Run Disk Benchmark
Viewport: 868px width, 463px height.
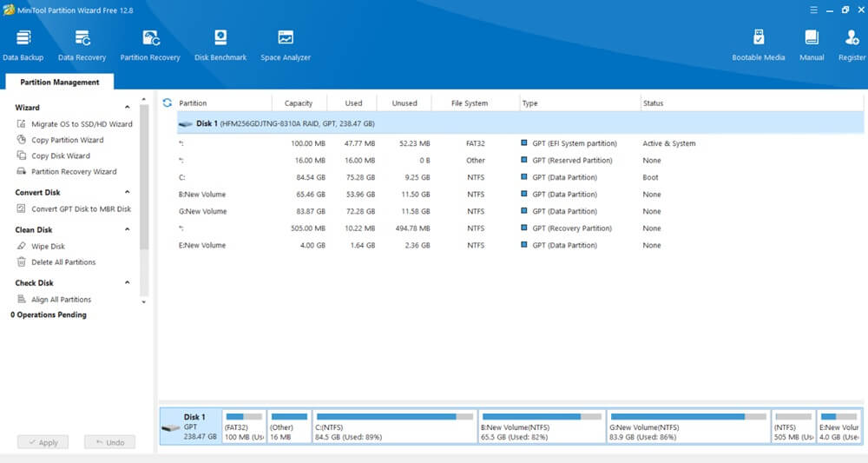(x=220, y=45)
